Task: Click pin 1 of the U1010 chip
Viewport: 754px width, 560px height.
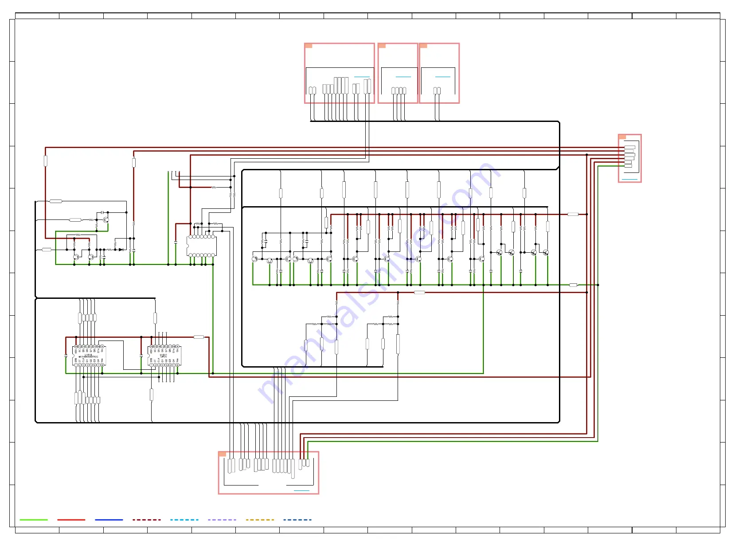Action: pyautogui.click(x=76, y=365)
